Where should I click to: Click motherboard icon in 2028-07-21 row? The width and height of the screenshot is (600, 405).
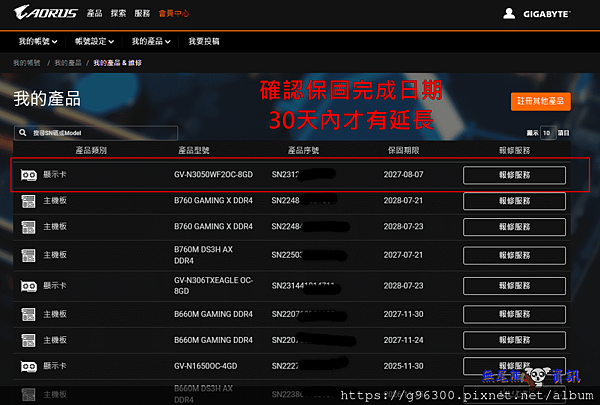point(28,201)
